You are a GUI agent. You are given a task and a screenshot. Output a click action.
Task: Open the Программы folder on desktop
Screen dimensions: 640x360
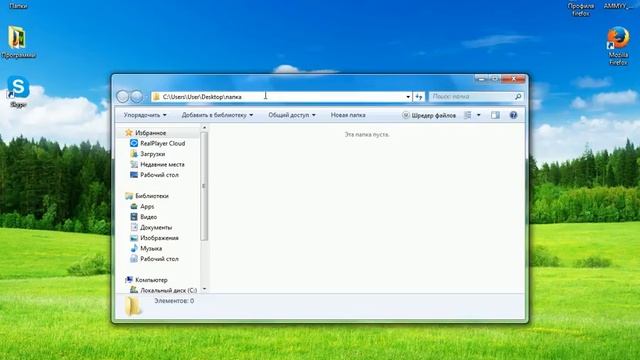click(x=18, y=42)
